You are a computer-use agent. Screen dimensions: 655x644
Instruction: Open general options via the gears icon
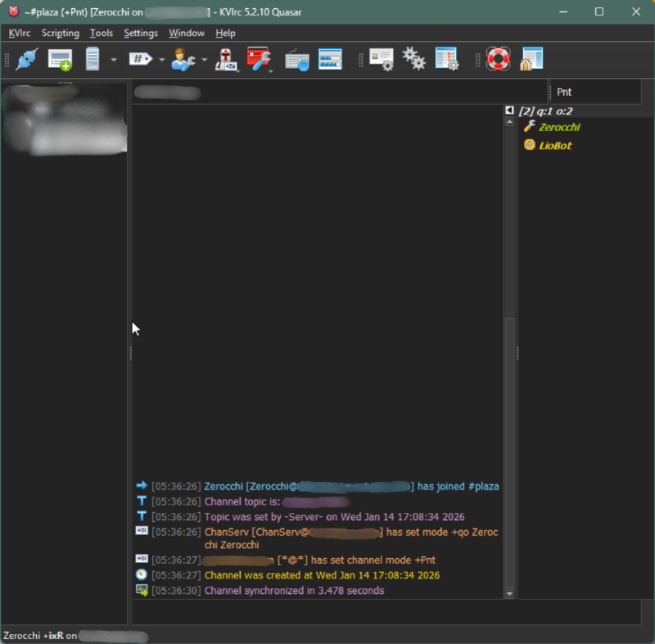[413, 59]
